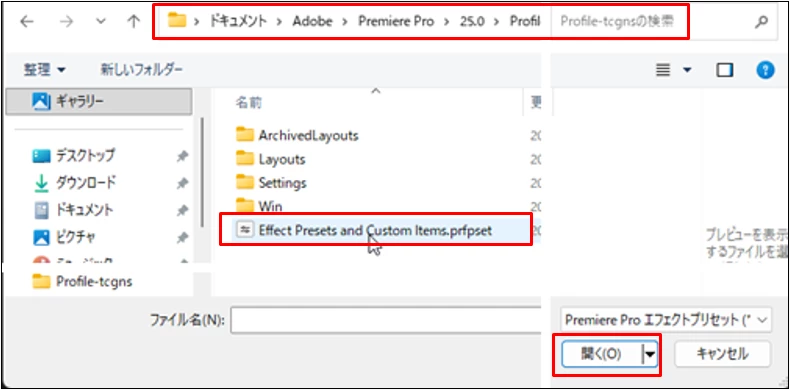The width and height of the screenshot is (790, 390).
Task: Open the recent locations chevron
Action: point(100,22)
